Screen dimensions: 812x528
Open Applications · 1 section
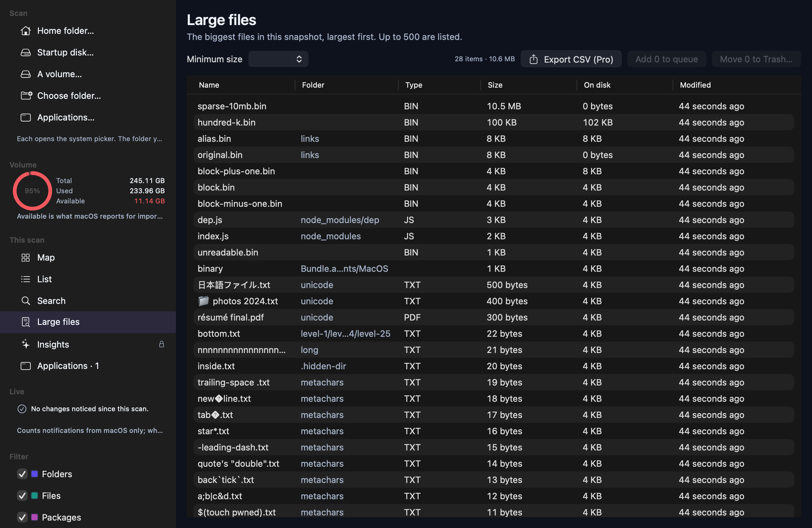tap(88, 366)
